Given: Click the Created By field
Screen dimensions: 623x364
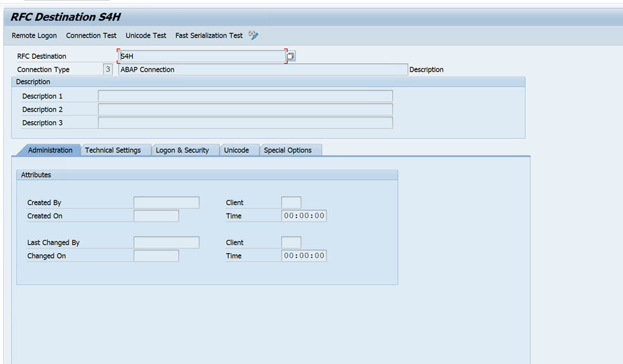Looking at the screenshot, I should point(166,202).
